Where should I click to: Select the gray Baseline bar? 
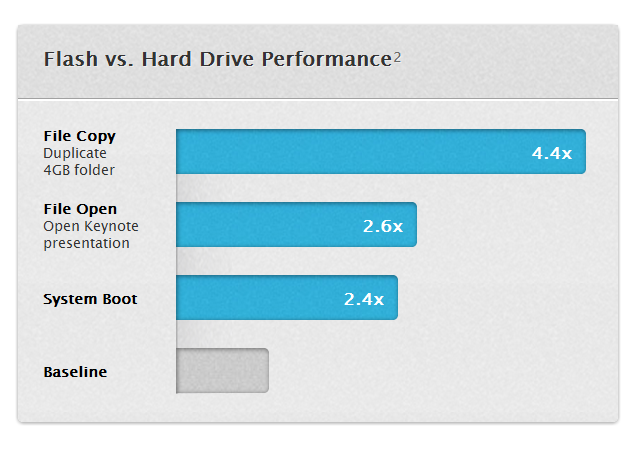click(x=222, y=371)
